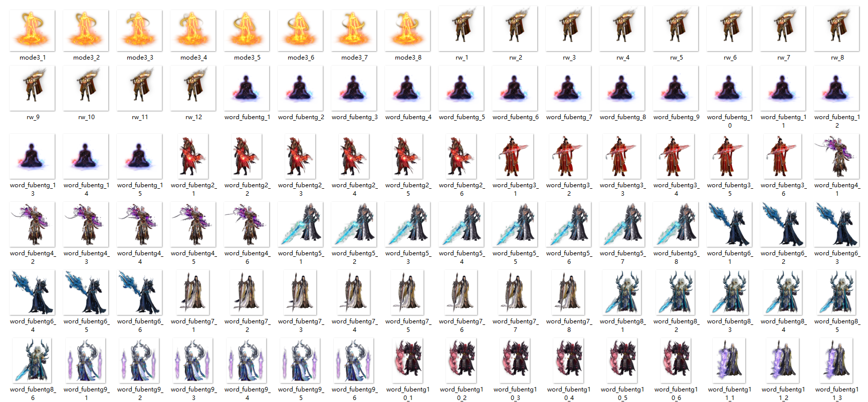Select the word_fubentg4_1 purple character thumbnail
Viewport: 868px width, 402px height.
[837, 156]
